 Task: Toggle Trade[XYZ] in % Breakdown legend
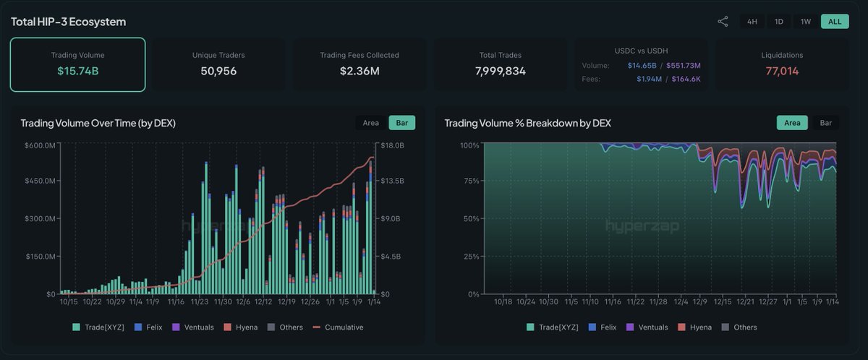pos(553,327)
